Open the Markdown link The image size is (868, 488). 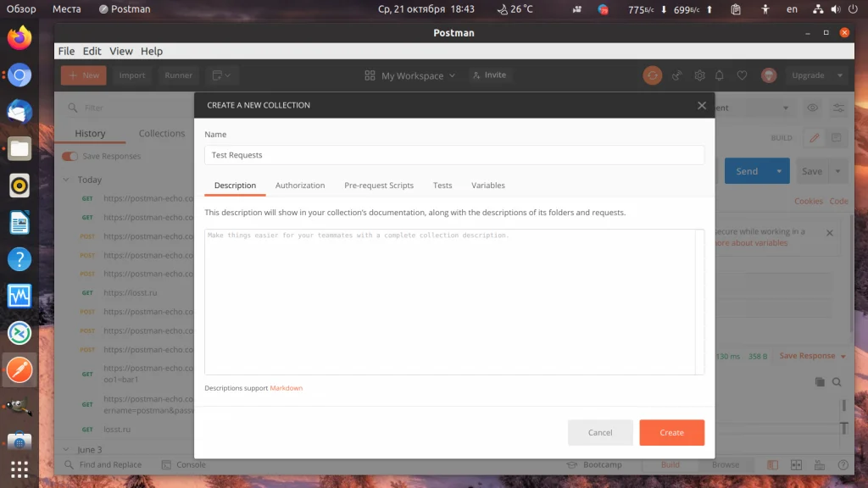click(287, 388)
